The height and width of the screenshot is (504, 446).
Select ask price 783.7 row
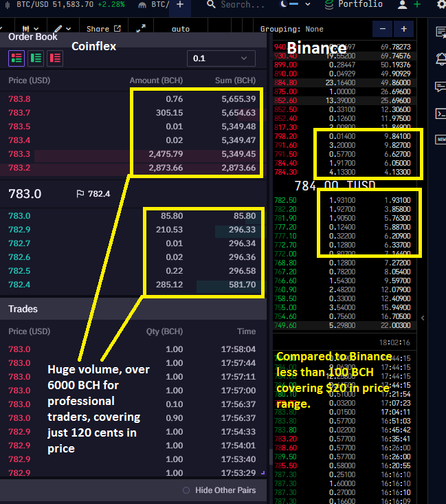coord(133,113)
